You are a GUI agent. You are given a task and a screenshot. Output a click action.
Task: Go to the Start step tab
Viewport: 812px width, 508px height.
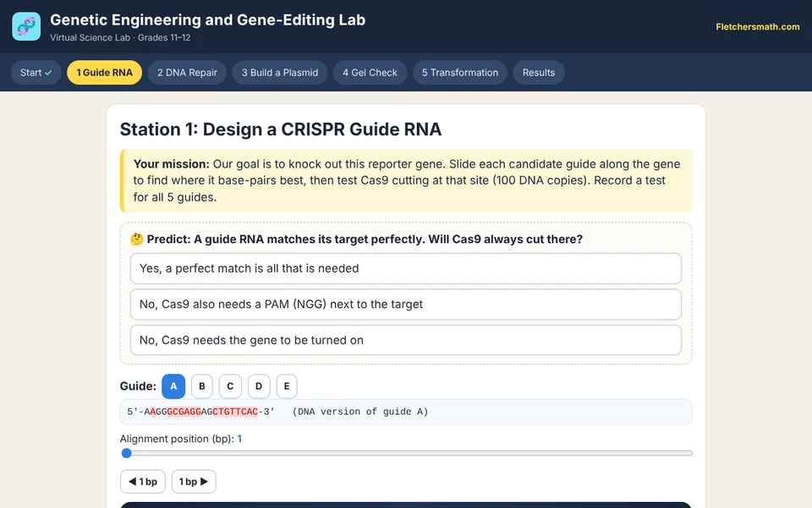coord(36,73)
